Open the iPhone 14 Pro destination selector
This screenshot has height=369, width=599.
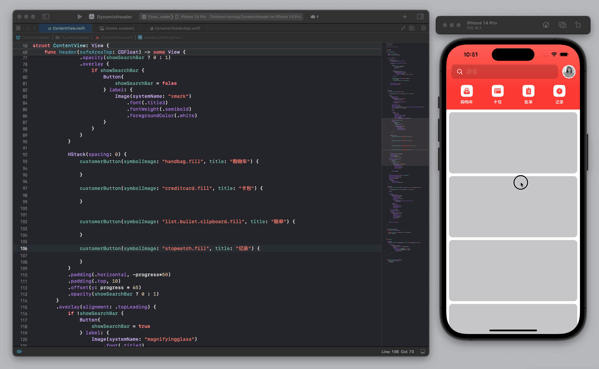coord(193,17)
